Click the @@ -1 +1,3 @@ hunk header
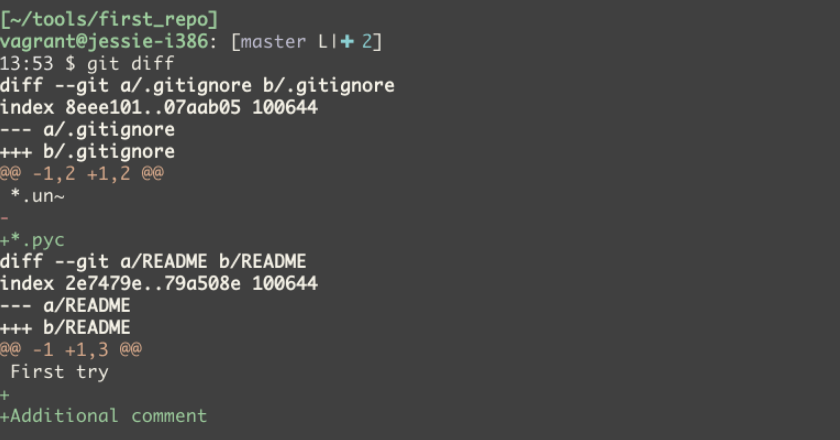 (71, 349)
